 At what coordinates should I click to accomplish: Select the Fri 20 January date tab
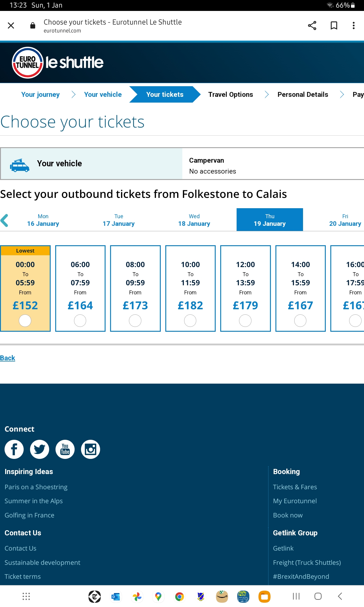point(345,220)
